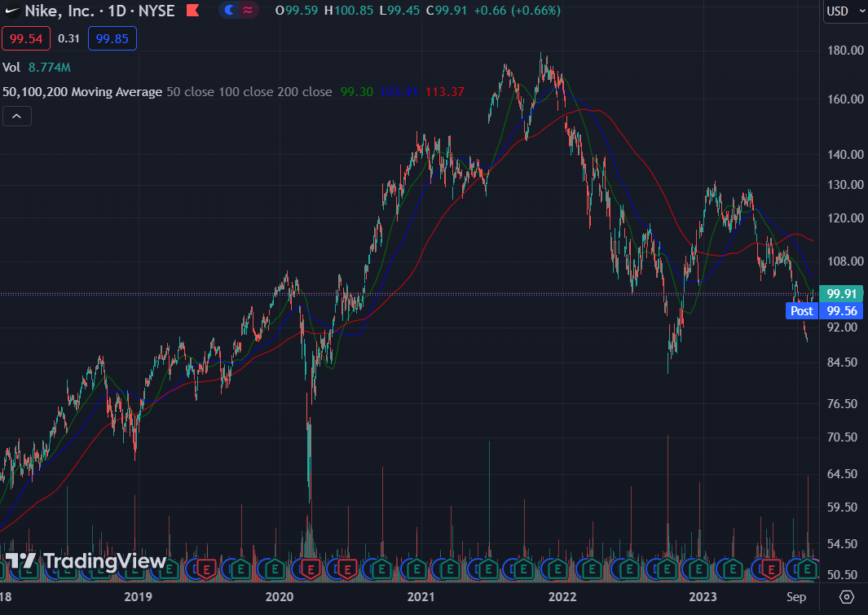
Task: Click the Nike swoosh logo icon
Action: click(x=11, y=11)
